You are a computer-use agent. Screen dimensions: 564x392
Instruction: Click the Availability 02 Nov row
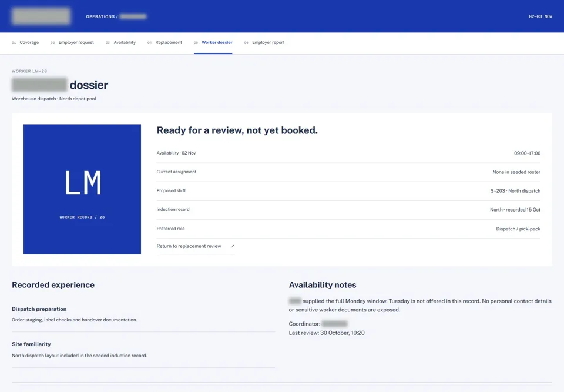348,153
